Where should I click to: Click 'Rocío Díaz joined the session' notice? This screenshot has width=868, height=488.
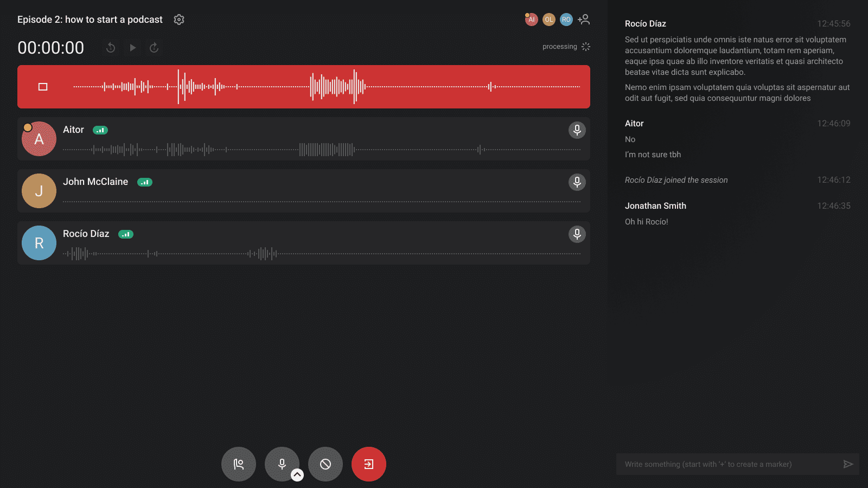[676, 180]
